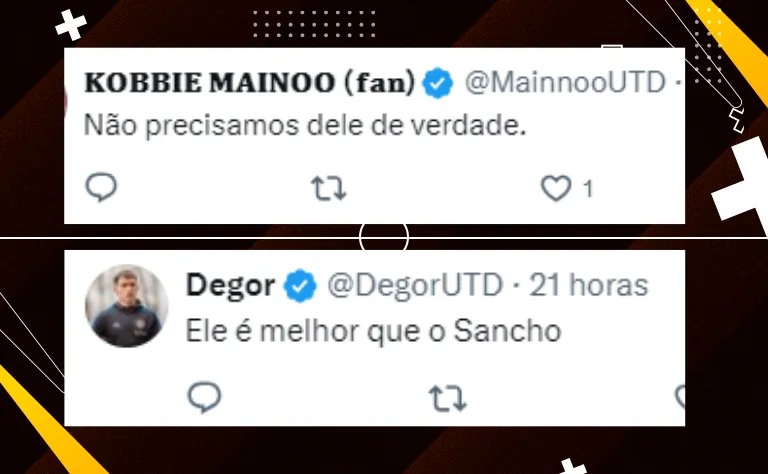Select tweet text "Ele é melhor que o Sancho"

[373, 332]
